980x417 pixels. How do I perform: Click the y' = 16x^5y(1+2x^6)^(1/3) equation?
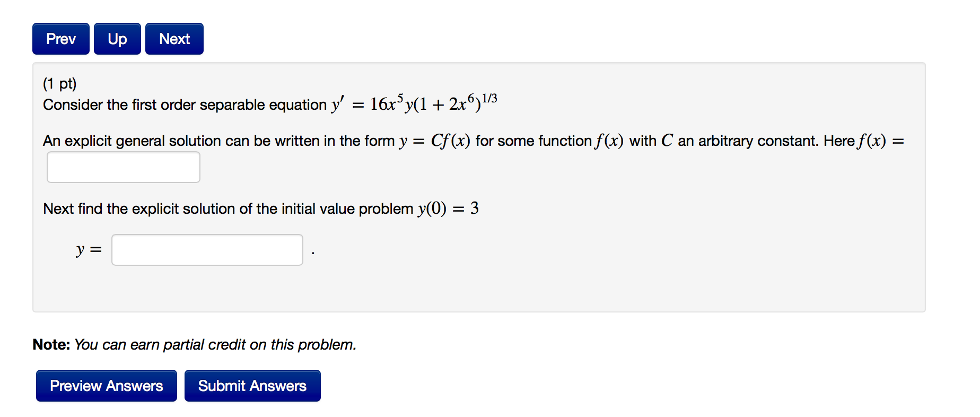click(x=414, y=103)
